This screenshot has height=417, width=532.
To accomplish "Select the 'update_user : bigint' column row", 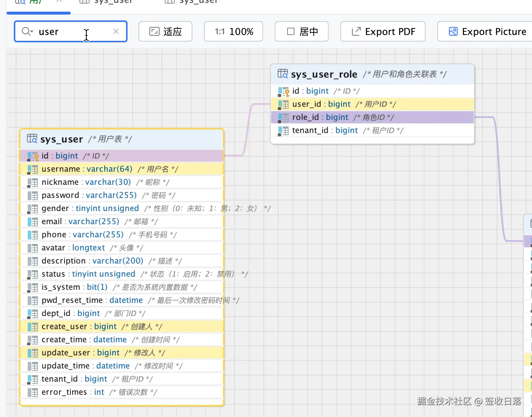I will pyautogui.click(x=122, y=353).
